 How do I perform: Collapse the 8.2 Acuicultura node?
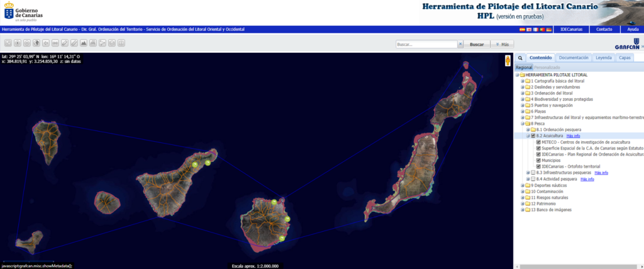528,135
